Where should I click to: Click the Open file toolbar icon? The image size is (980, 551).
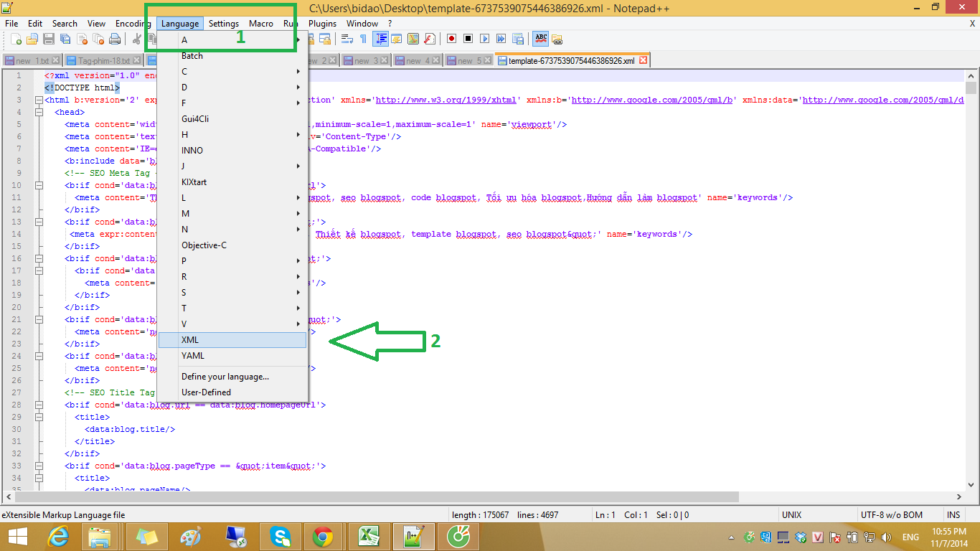(x=32, y=39)
